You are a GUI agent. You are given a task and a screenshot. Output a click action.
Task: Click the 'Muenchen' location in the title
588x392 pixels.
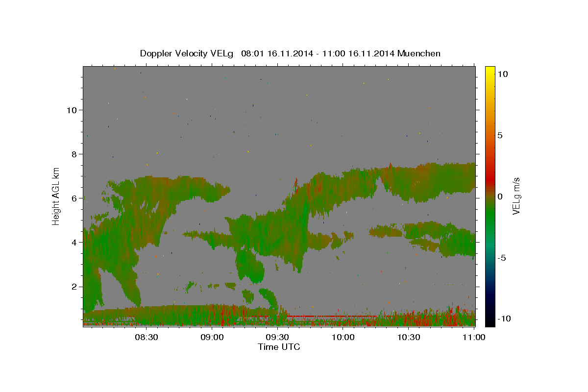(419, 53)
